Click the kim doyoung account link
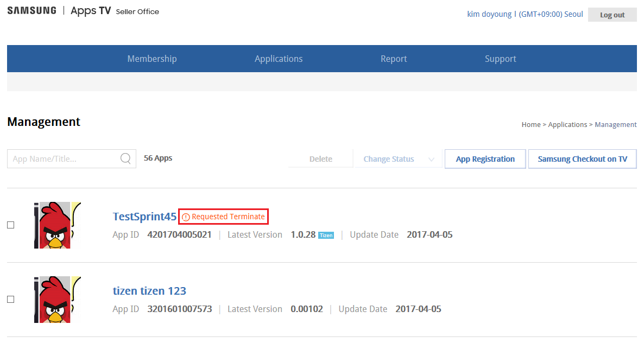This screenshot has height=343, width=644. (489, 14)
